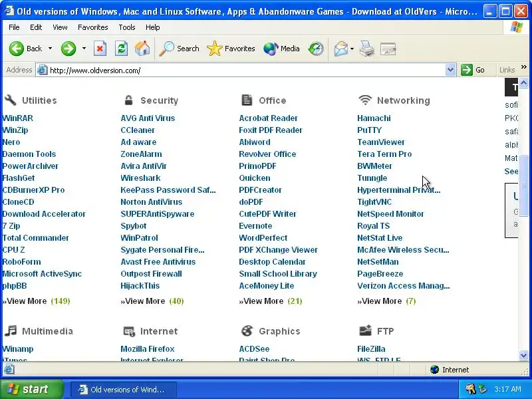Open the WinRAR link
The height and width of the screenshot is (399, 532).
pos(18,118)
